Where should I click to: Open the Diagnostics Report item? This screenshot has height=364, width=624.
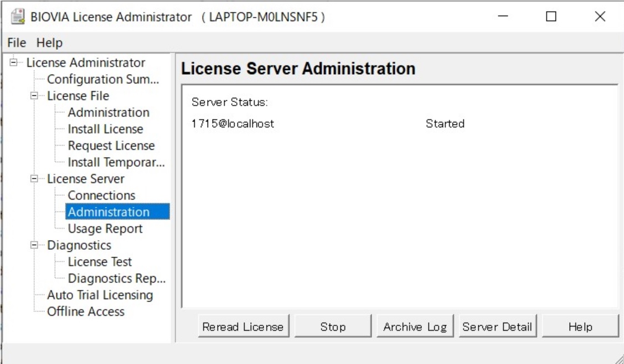click(117, 278)
